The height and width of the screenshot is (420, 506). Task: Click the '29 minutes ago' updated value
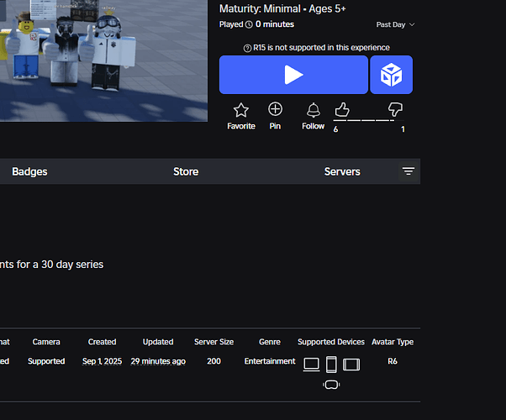pos(158,361)
